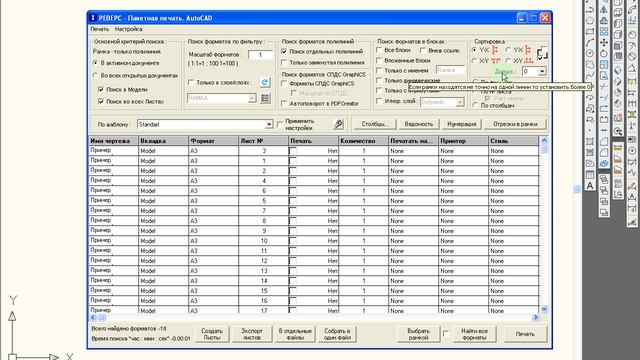Select the AutoCAD Array tool icon
The width and height of the screenshot is (640, 360).
(604, 32)
